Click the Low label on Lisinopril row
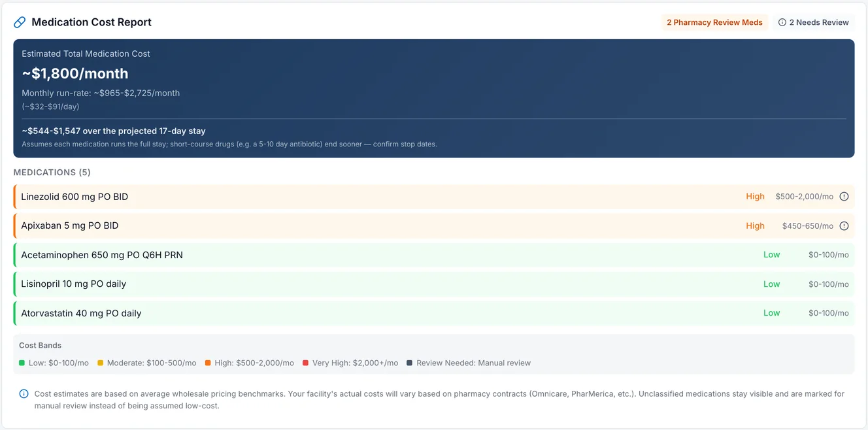The image size is (868, 430). click(x=771, y=284)
